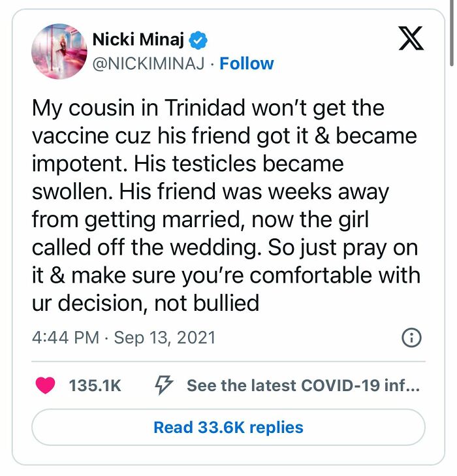
Task: Click the vertical scrollbar thumb
Action: (452, 33)
